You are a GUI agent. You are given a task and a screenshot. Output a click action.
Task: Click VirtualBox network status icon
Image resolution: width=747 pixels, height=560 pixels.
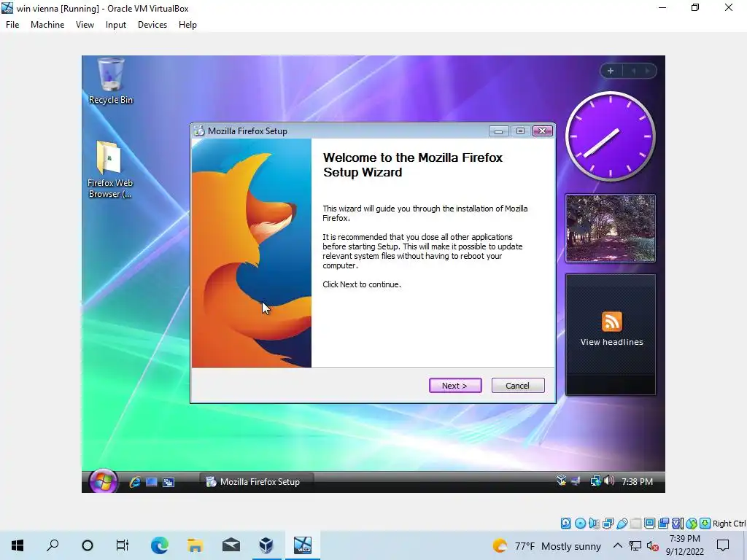point(608,524)
